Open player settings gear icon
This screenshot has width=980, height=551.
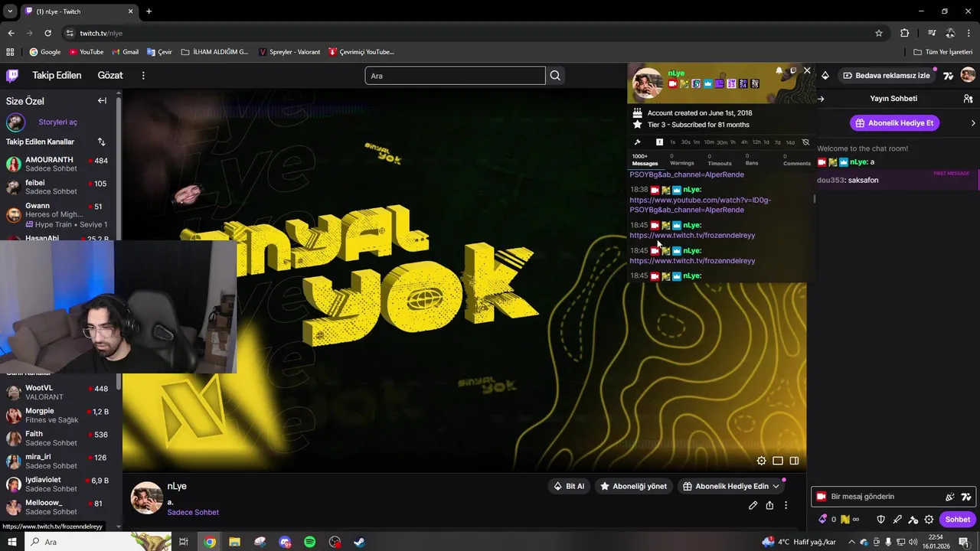point(761,461)
